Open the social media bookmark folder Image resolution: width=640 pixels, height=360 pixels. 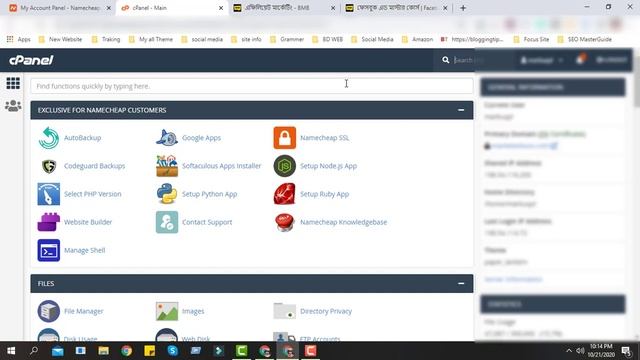click(x=202, y=40)
